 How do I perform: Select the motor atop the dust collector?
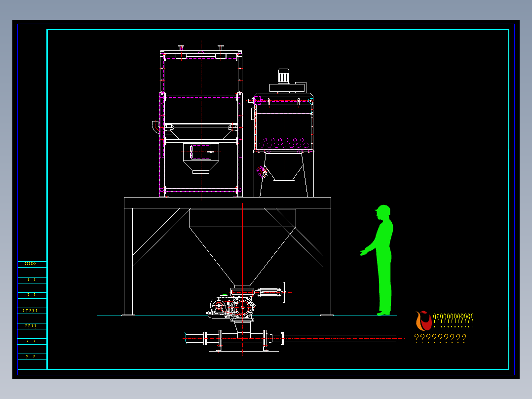(x=284, y=76)
